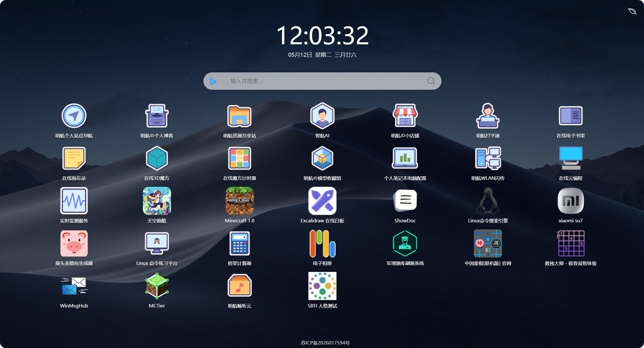This screenshot has height=348, width=644.
Task: Open the 明航の模型收藏馆 icon
Action: tap(322, 158)
